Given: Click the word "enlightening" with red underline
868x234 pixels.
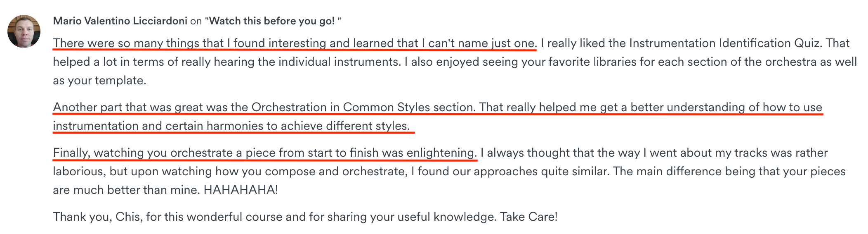Looking at the screenshot, I should pos(441,153).
